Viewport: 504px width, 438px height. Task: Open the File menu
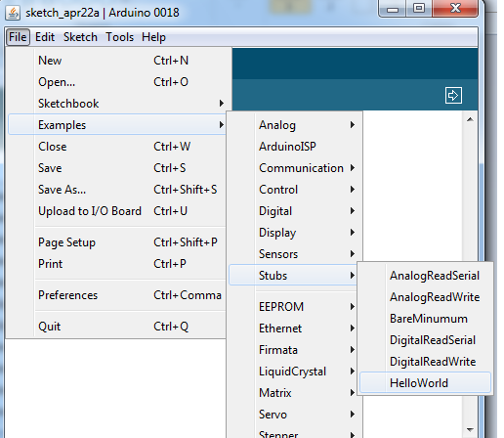point(18,37)
